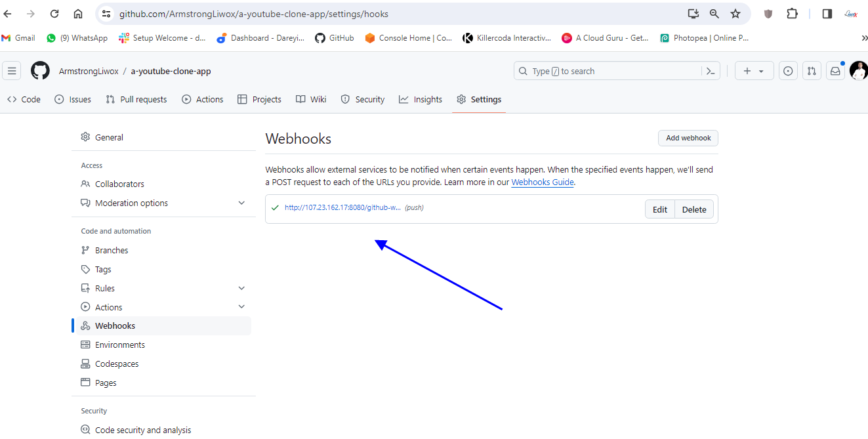Switch to the Insights tab
The height and width of the screenshot is (439, 868).
[x=421, y=100]
